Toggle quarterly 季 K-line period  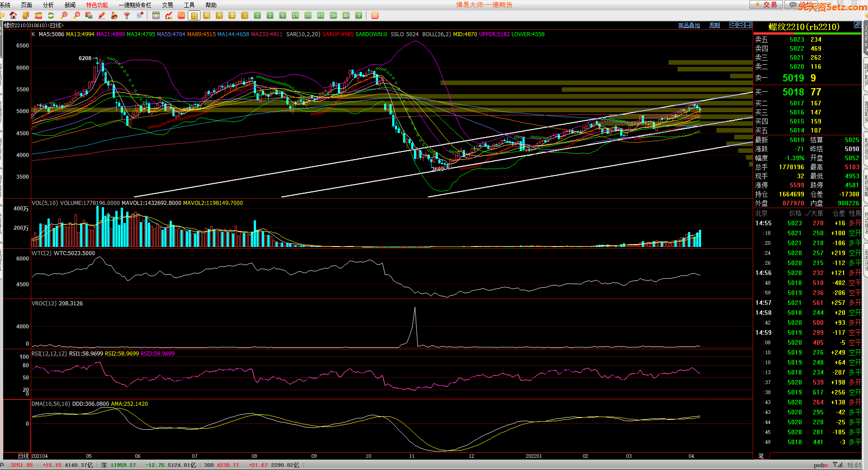pyautogui.click(x=232, y=15)
